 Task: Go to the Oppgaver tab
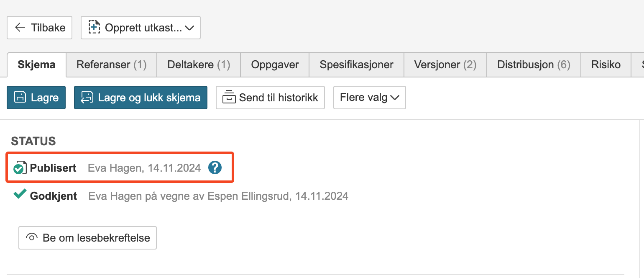[x=275, y=65]
